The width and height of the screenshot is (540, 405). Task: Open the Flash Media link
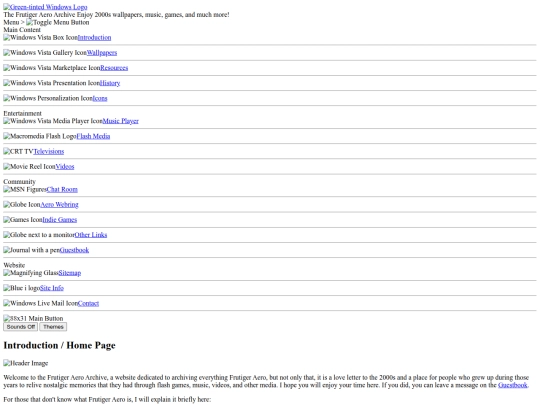click(93, 136)
